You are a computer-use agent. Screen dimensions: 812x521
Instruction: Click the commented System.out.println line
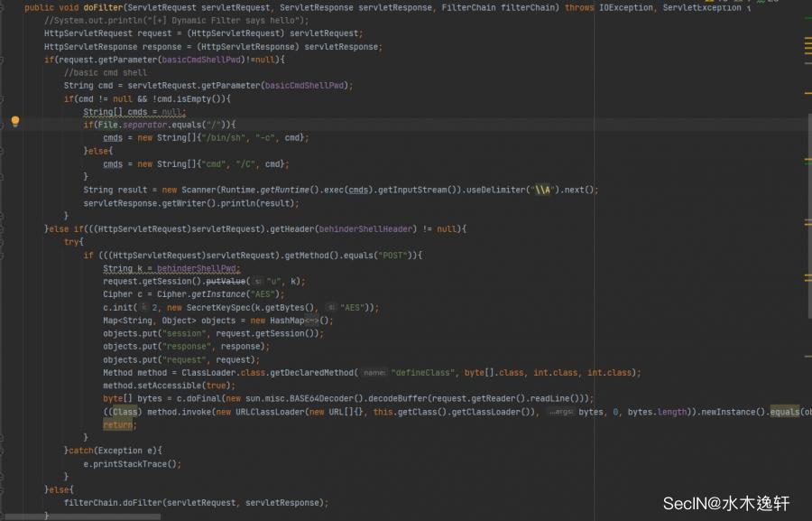pyautogui.click(x=177, y=21)
